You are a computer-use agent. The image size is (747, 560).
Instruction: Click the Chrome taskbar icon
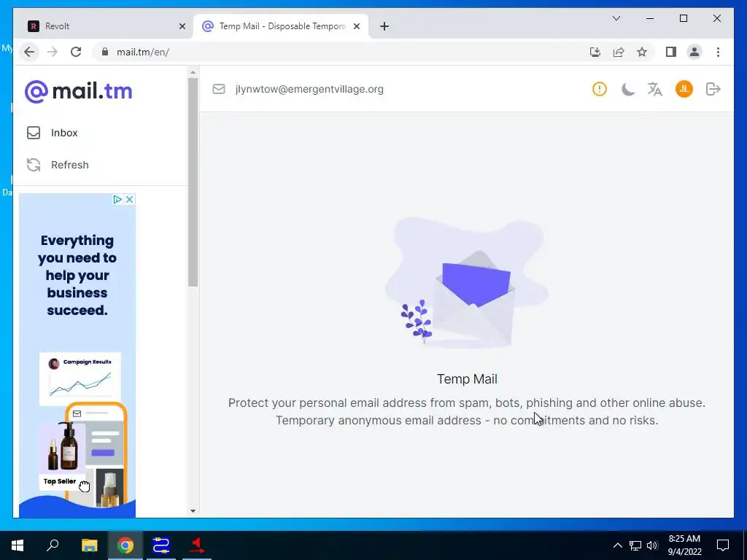[x=125, y=545]
